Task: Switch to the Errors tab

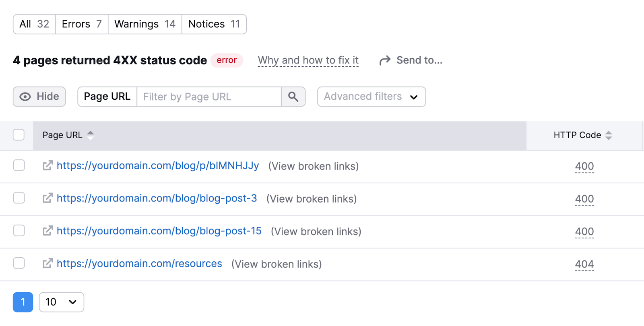Action: [82, 24]
